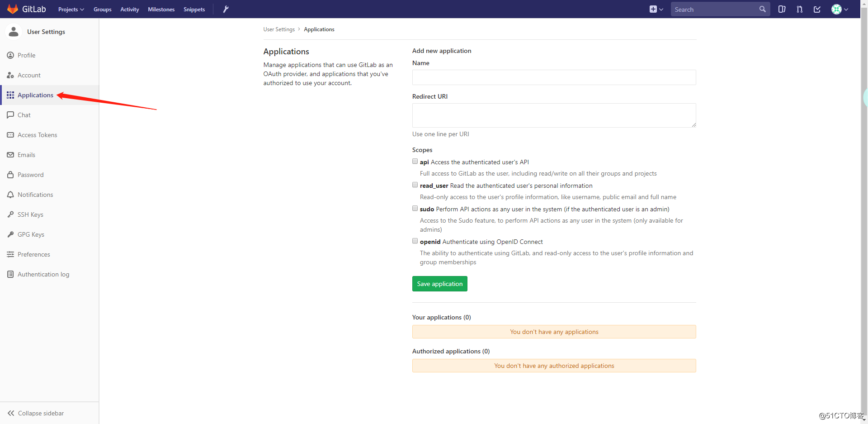Click the sudo scope label
This screenshot has width=868, height=424.
pos(544,209)
